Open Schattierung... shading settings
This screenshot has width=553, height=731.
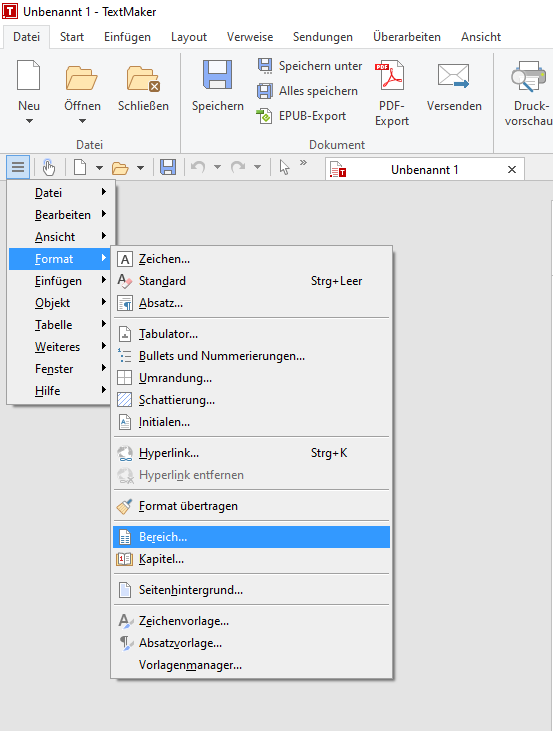tap(251, 400)
